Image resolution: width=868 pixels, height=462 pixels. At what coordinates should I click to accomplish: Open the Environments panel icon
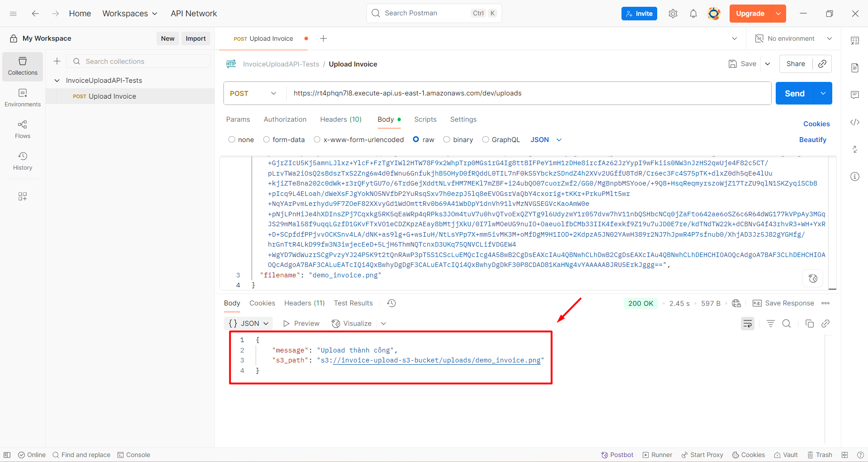(x=22, y=96)
